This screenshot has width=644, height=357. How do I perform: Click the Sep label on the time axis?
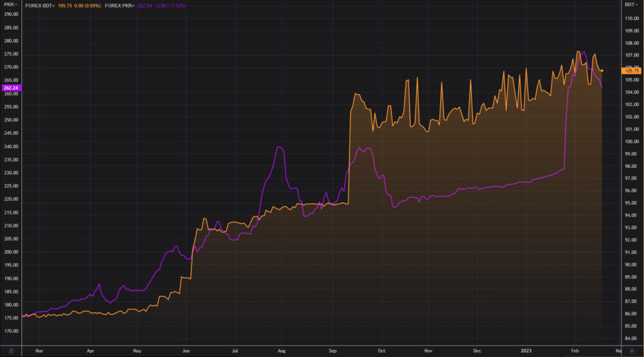point(332,349)
